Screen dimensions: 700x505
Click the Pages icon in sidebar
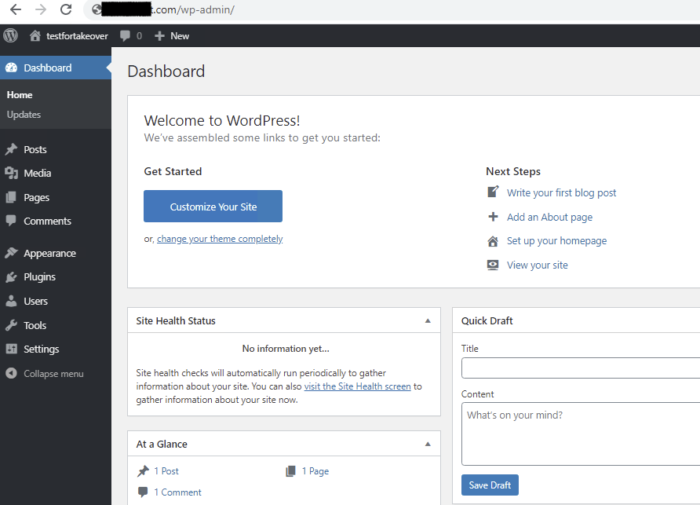tap(11, 197)
